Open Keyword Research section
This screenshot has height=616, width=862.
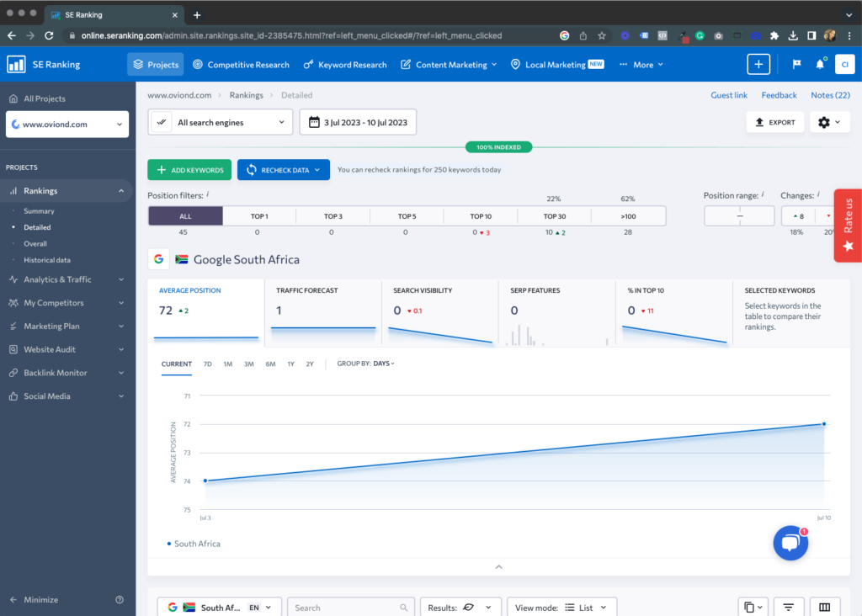pos(344,64)
